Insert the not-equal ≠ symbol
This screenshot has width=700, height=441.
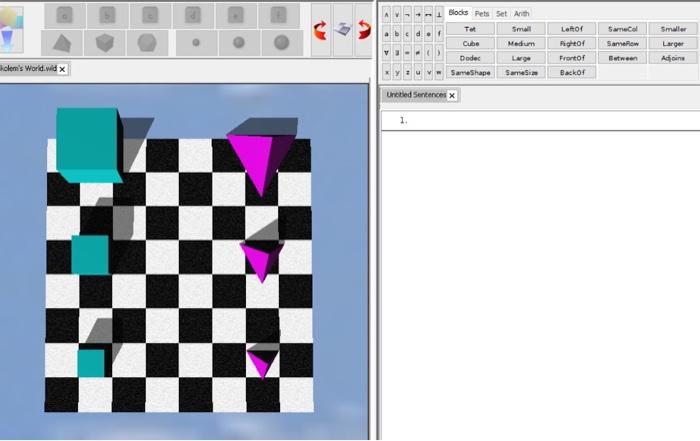[x=418, y=53]
